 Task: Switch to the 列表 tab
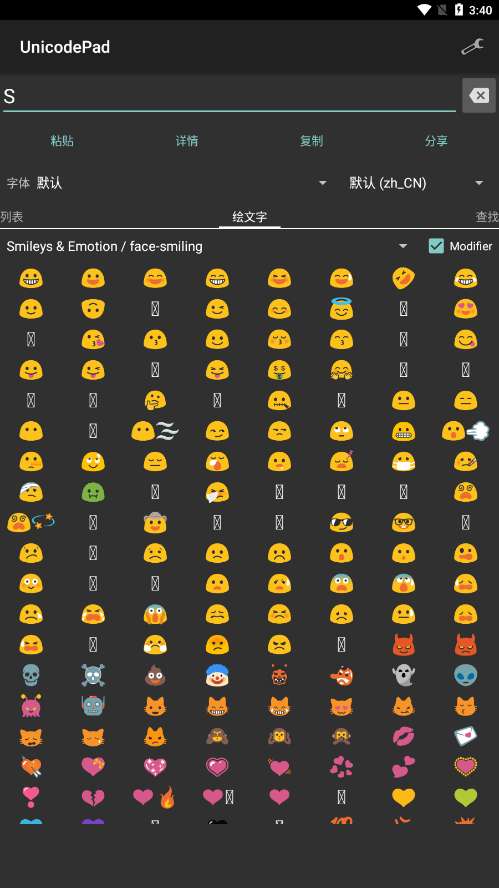pyautogui.click(x=12, y=216)
